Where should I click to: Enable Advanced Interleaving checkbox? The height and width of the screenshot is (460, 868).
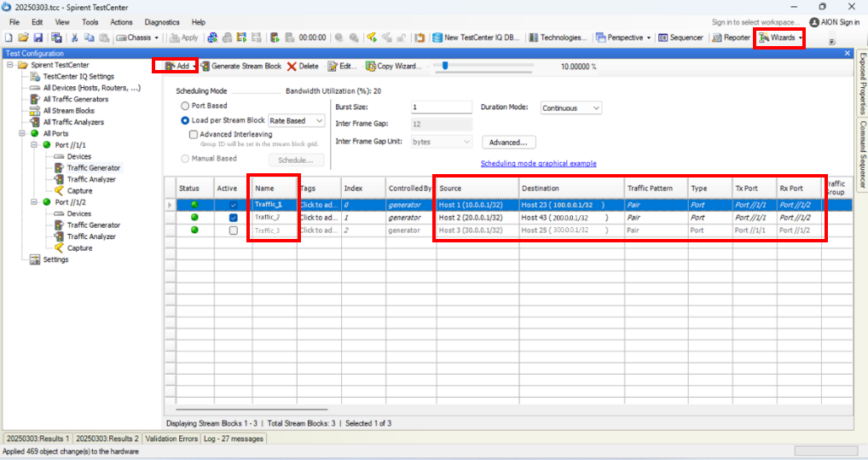[x=194, y=134]
